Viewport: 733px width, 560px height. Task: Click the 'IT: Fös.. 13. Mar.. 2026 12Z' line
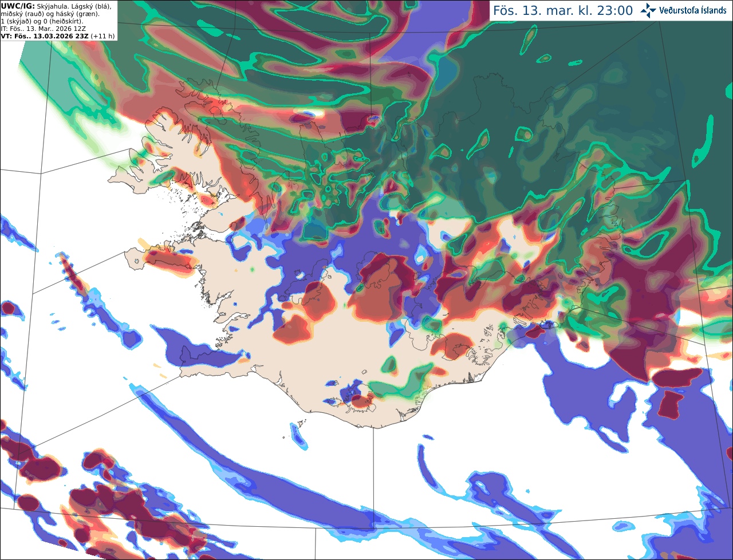tap(44, 29)
